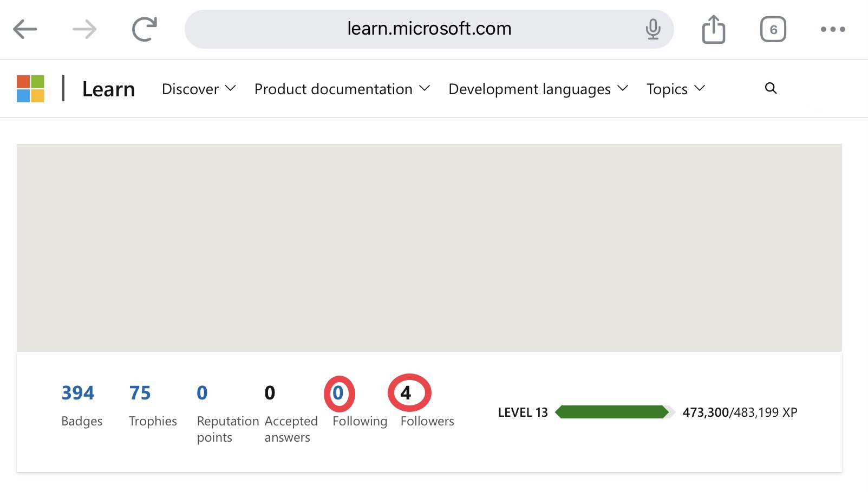Open the tab switcher showing 6 tabs

point(773,29)
